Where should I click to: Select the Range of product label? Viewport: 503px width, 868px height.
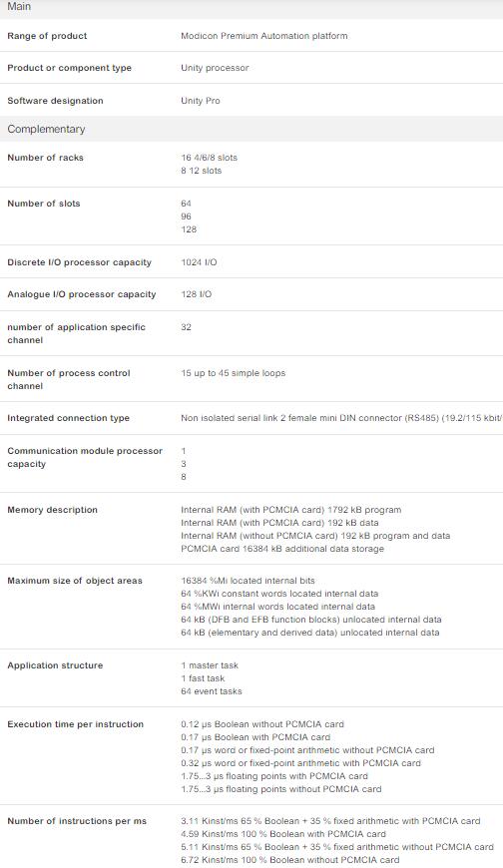click(x=47, y=36)
